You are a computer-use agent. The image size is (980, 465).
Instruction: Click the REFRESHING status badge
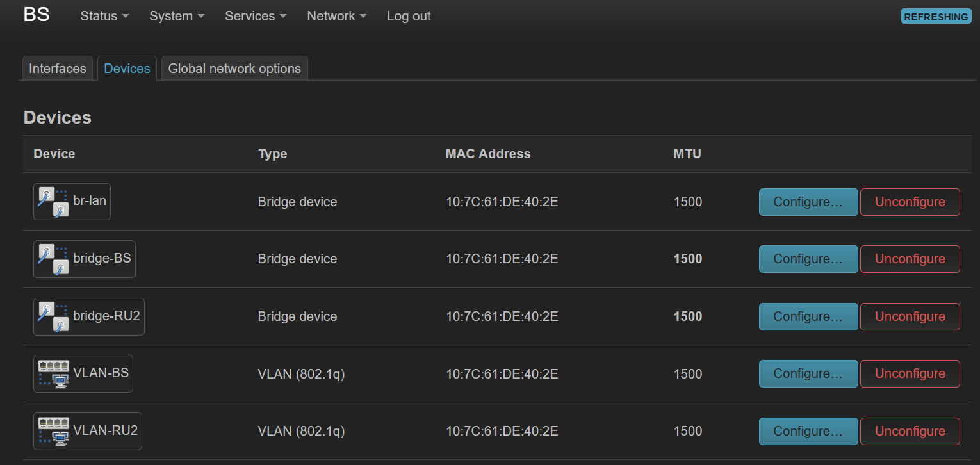pyautogui.click(x=936, y=17)
